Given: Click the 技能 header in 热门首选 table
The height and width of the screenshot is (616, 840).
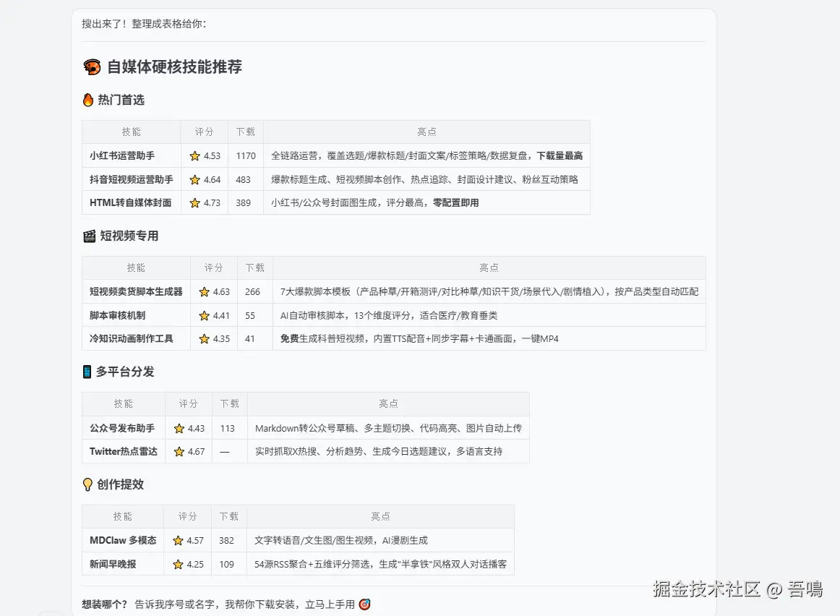Looking at the screenshot, I should (132, 132).
